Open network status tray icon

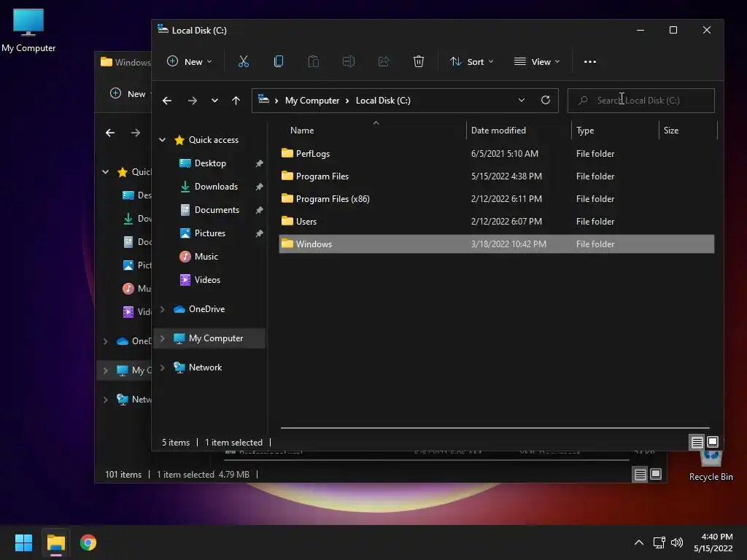tap(659, 542)
